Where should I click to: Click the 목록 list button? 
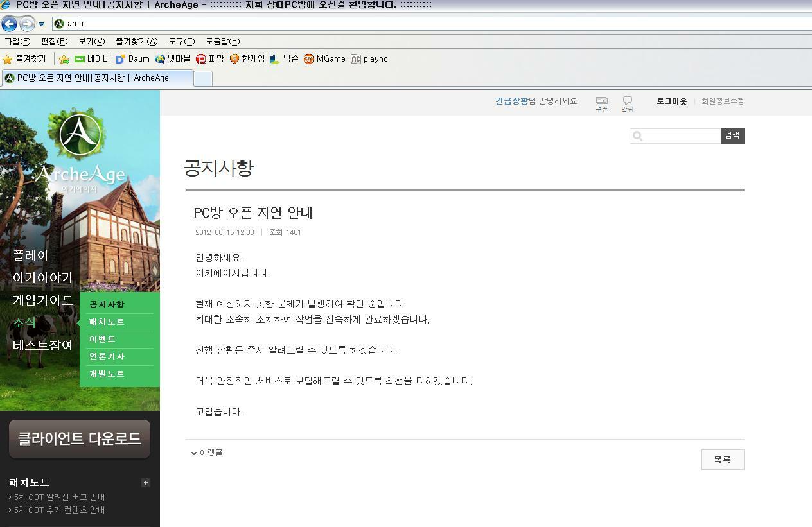[x=722, y=460]
